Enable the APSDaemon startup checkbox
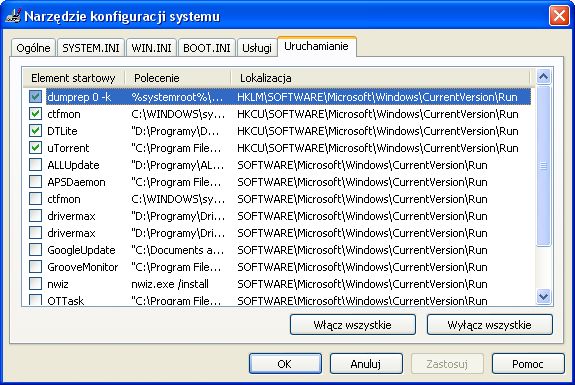Screen dimensions: 575x385 36,182
